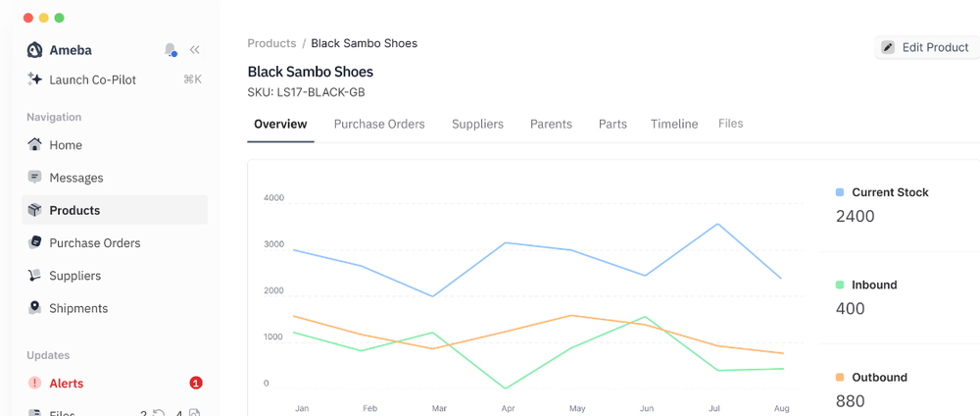Toggle the Current Stock legend swatch
Image resolution: width=980 pixels, height=416 pixels.
click(x=840, y=193)
